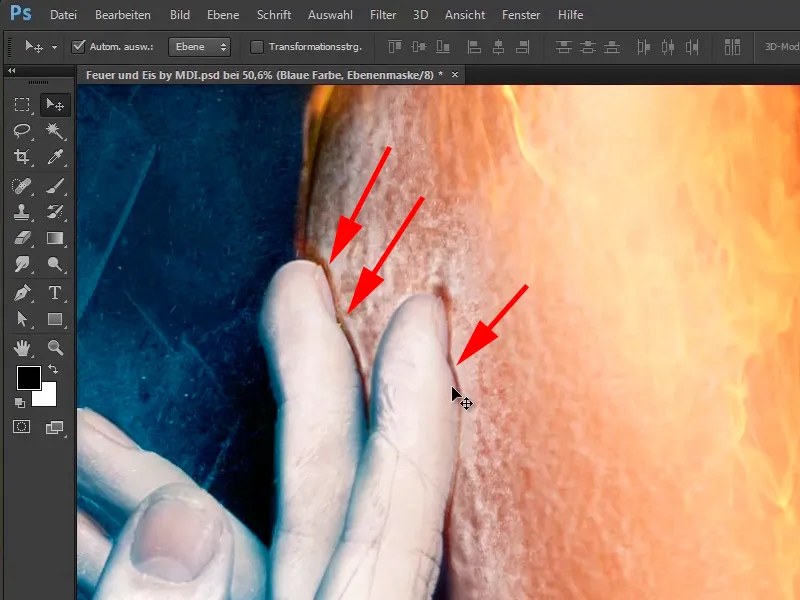The height and width of the screenshot is (600, 800).
Task: Select the Horizontal Type tool
Action: (x=55, y=293)
